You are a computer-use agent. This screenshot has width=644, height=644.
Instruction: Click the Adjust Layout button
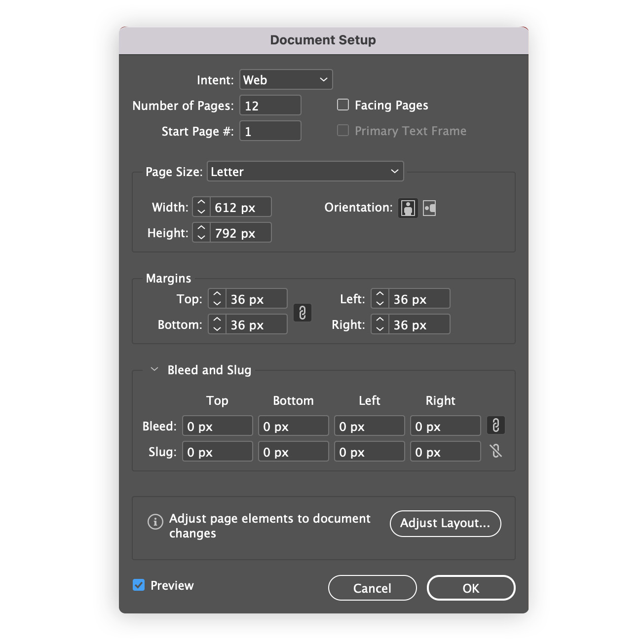[446, 523]
